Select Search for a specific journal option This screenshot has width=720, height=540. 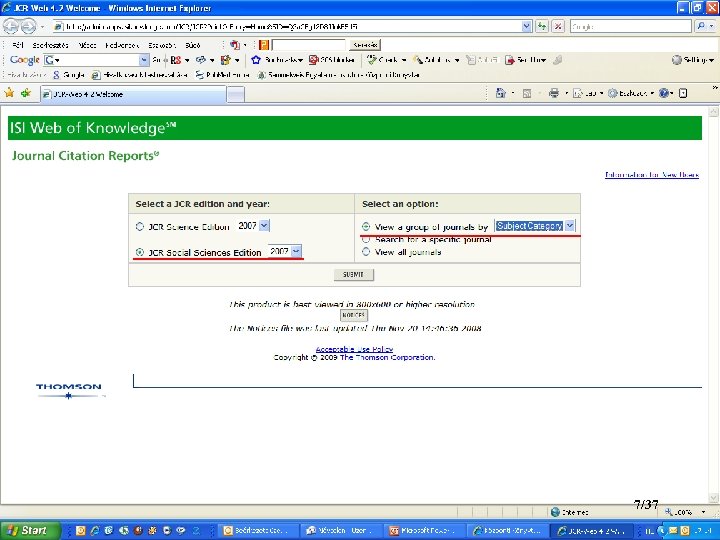point(366,239)
